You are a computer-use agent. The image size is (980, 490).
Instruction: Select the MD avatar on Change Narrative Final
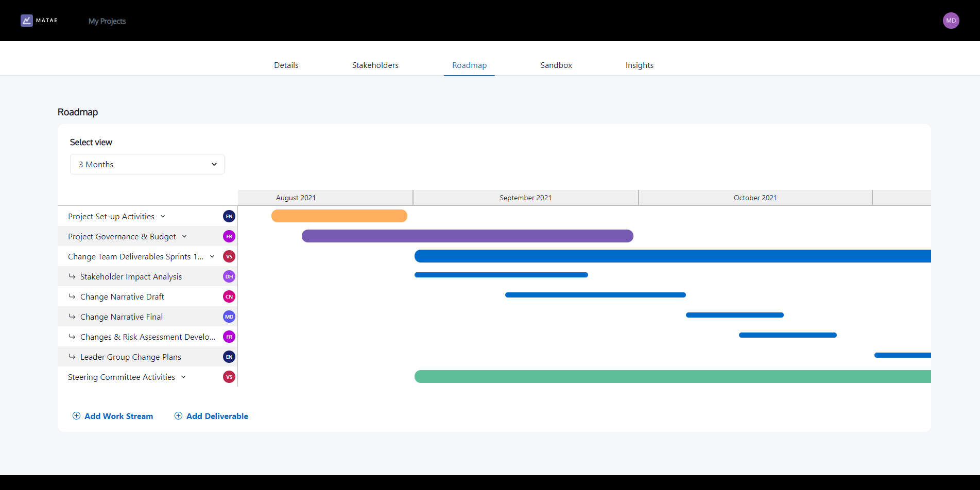229,317
